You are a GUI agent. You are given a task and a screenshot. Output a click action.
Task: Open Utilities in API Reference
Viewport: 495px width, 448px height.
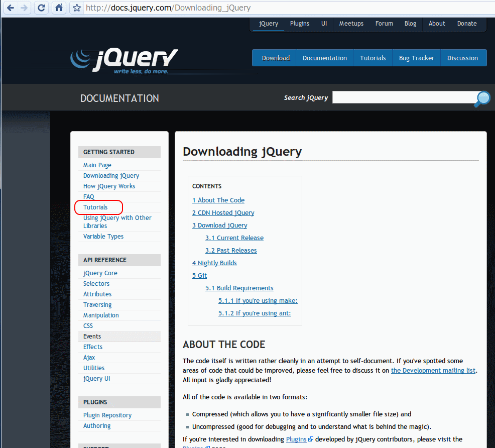point(94,368)
